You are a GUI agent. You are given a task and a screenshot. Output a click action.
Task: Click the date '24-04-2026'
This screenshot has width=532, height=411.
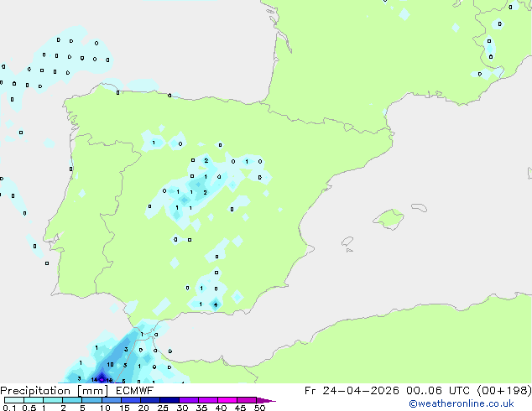pyautogui.click(x=361, y=391)
